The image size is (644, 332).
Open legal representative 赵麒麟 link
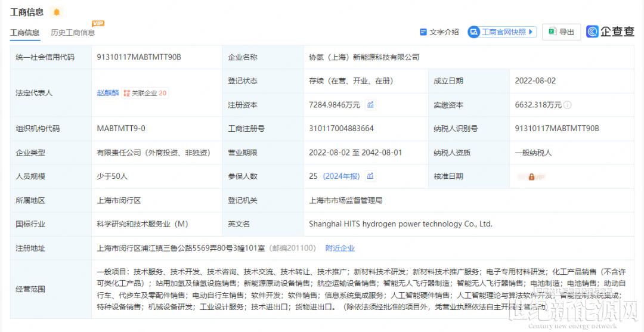coord(108,93)
